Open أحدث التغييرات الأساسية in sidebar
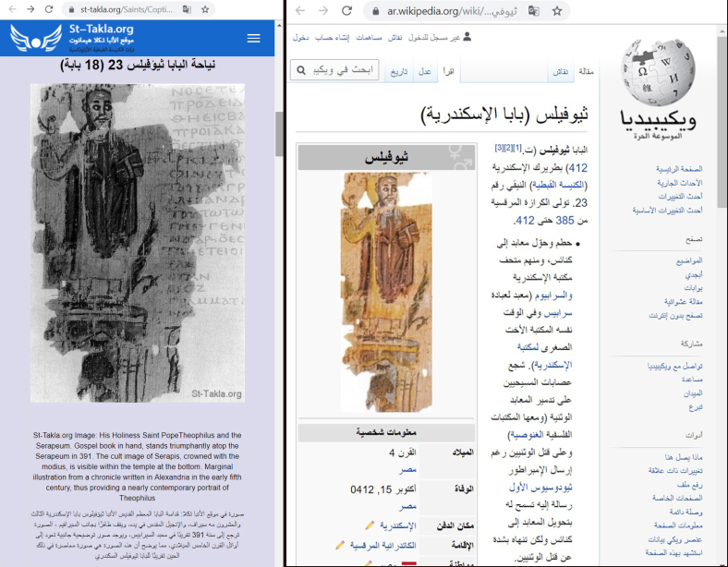 click(x=667, y=211)
